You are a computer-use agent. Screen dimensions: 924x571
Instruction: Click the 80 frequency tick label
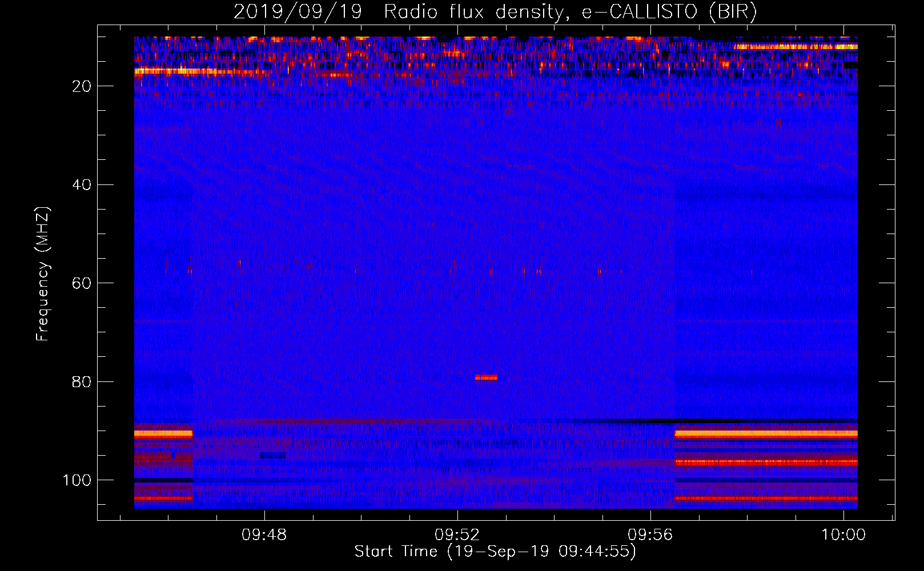[82, 381]
